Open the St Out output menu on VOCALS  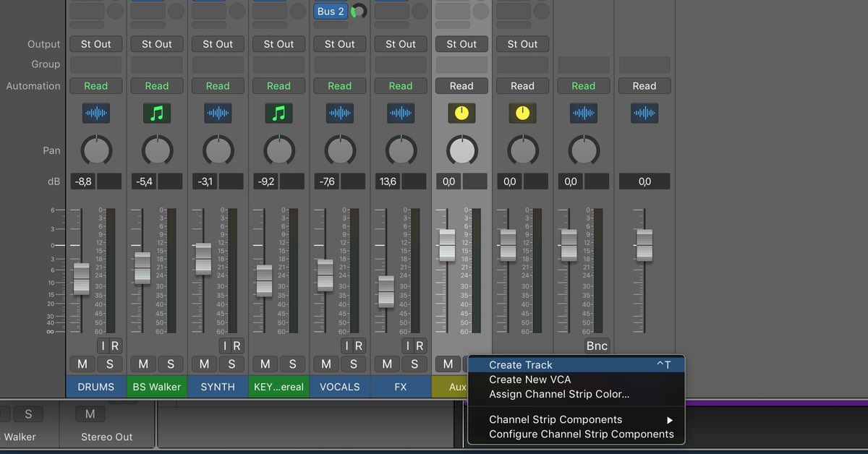tap(339, 44)
